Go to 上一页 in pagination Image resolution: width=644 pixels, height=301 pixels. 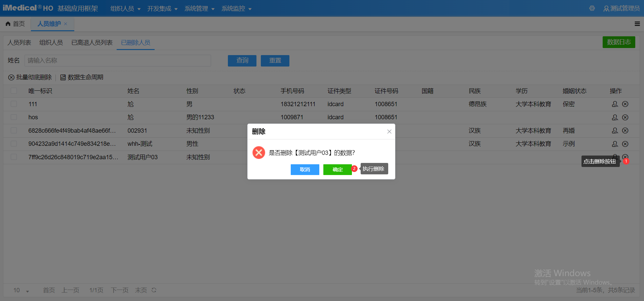coord(71,290)
